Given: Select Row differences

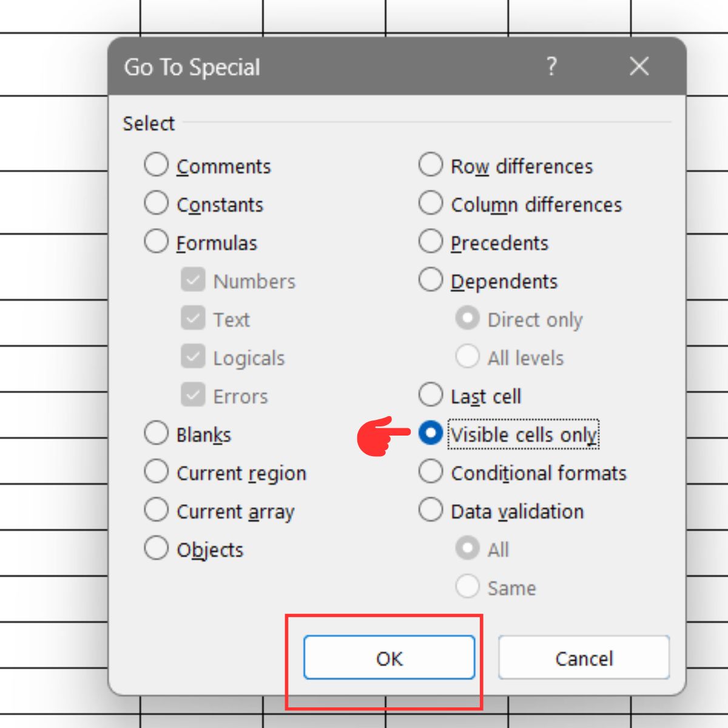Looking at the screenshot, I should (431, 164).
